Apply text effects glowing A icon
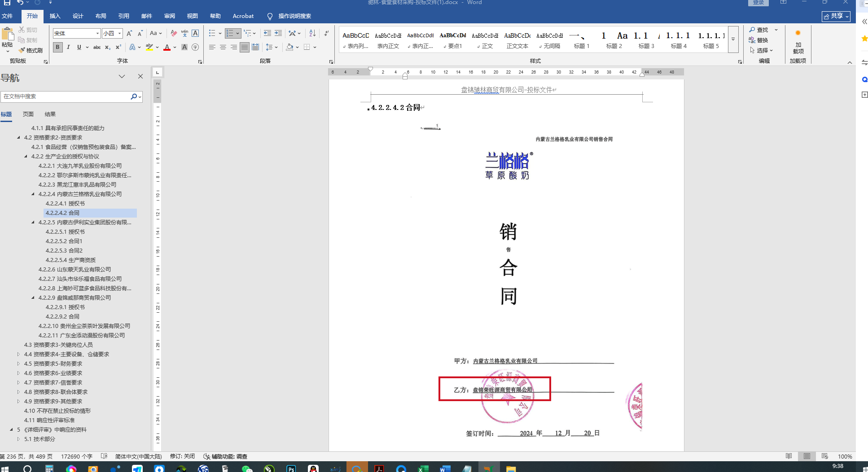 click(x=132, y=47)
